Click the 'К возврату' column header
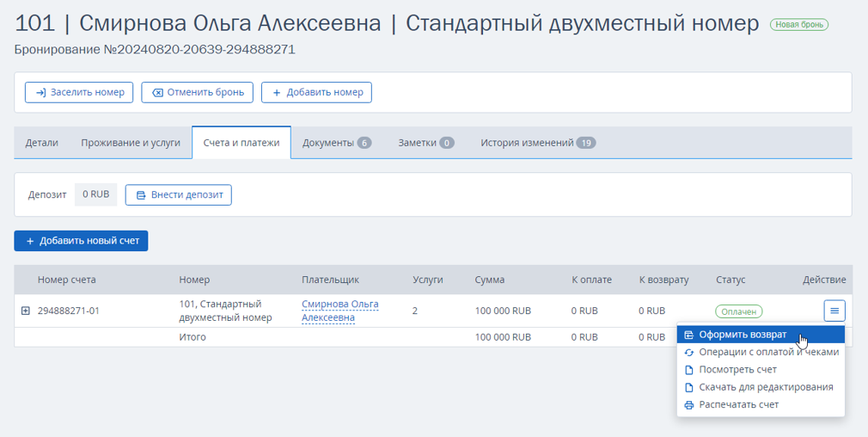 point(663,280)
